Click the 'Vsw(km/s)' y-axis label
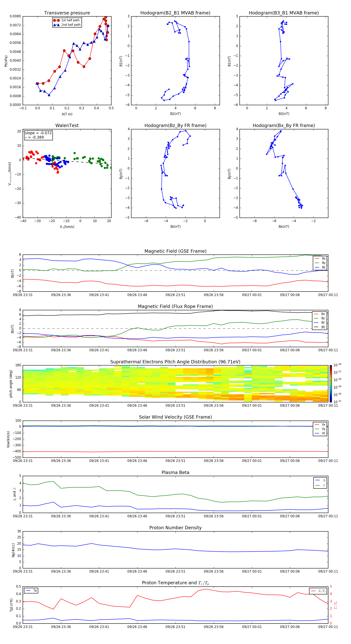 [8, 439]
